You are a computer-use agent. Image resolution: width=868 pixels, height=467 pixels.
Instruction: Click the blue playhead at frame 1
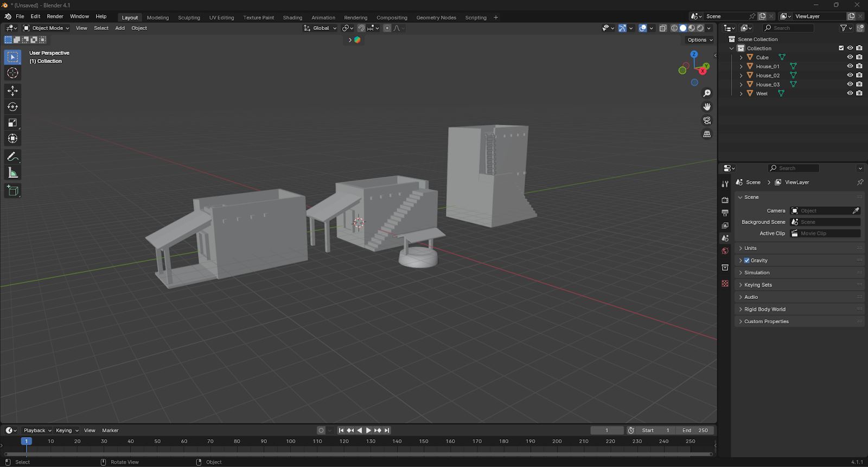[x=26, y=441]
